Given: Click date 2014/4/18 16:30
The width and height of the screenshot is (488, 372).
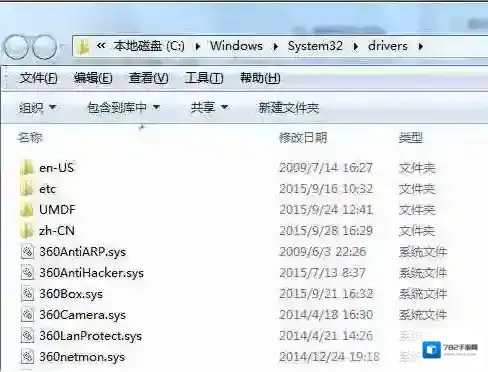Looking at the screenshot, I should (326, 315).
